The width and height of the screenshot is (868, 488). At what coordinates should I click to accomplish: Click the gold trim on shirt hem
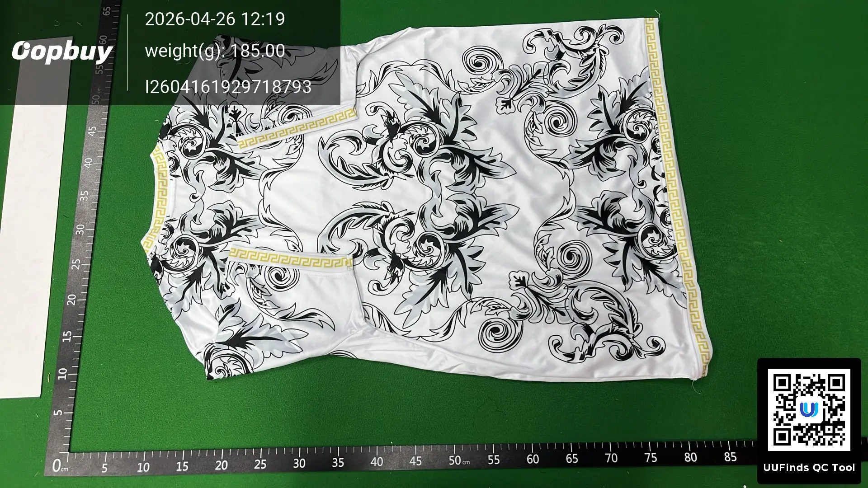click(674, 199)
